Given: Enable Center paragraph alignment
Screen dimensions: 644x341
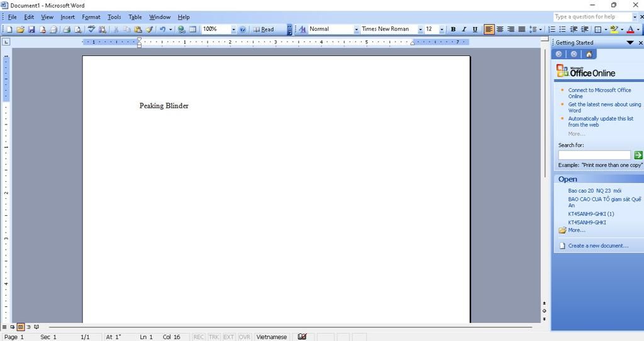Looking at the screenshot, I should tap(500, 29).
